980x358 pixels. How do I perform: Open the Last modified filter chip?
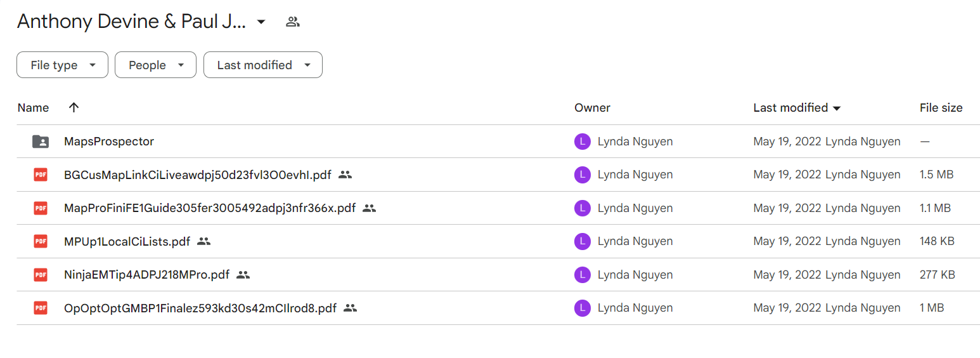262,65
